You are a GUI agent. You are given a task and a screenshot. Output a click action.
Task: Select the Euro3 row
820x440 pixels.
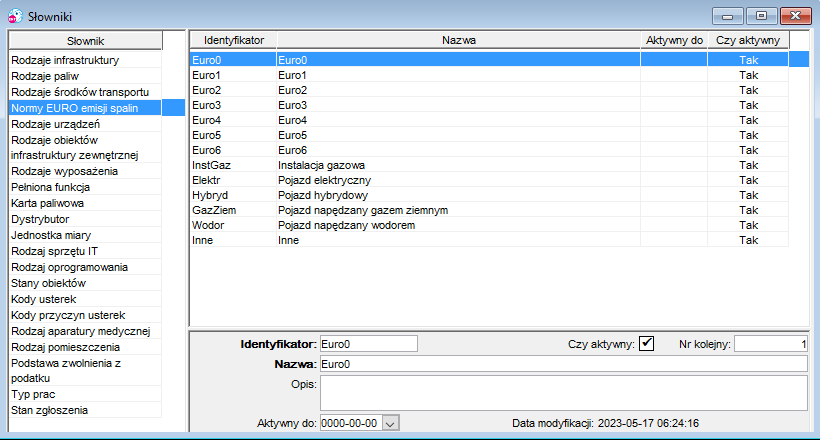(x=489, y=105)
